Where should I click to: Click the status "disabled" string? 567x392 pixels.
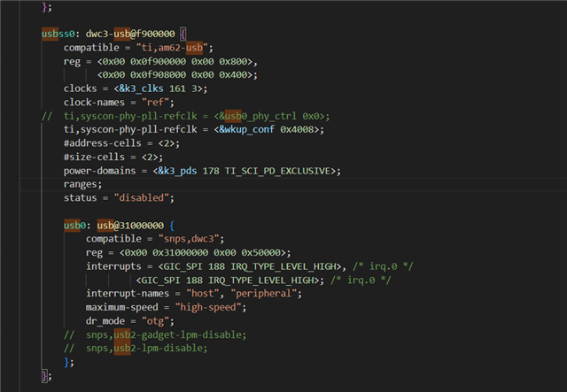point(142,198)
